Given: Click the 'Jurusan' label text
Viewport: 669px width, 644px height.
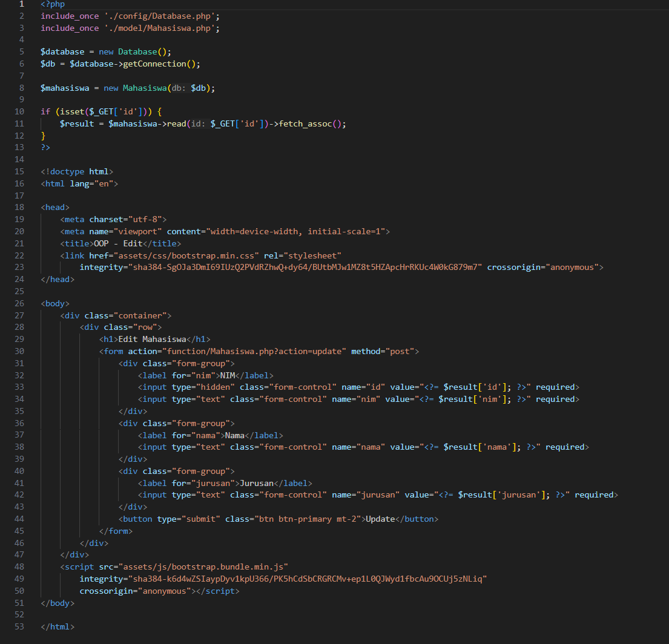Looking at the screenshot, I should [x=257, y=483].
